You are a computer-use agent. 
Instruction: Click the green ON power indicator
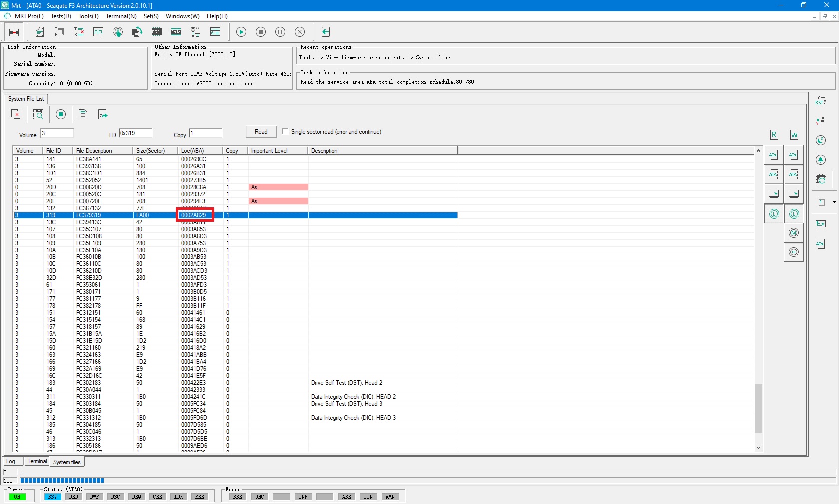click(x=17, y=497)
